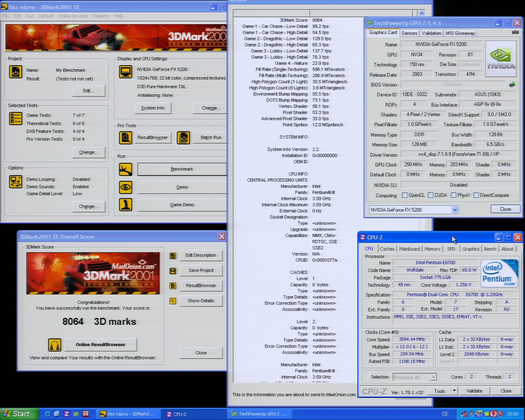Click the Internet Explorer quick launch icon
Screen dimensions: 525x420
pos(47,414)
